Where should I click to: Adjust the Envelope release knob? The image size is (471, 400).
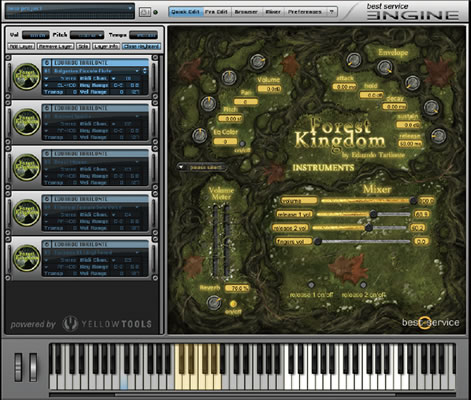[x=438, y=136]
